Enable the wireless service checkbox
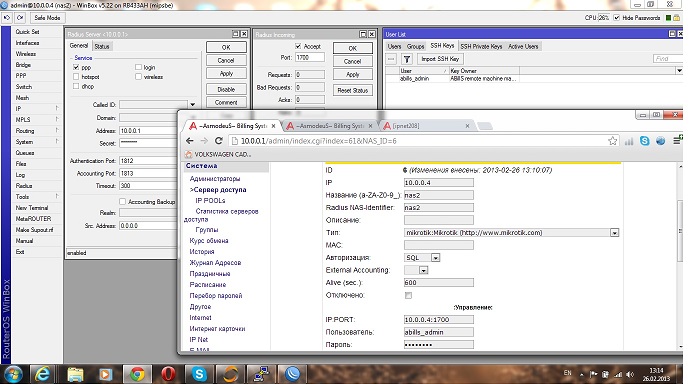This screenshot has width=689, height=384. [138, 76]
